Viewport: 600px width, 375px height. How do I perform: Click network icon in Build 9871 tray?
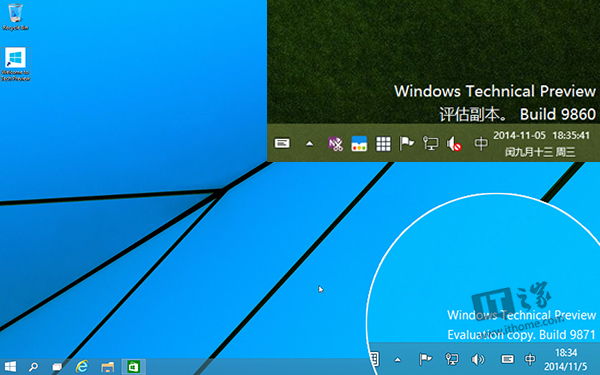(452, 359)
